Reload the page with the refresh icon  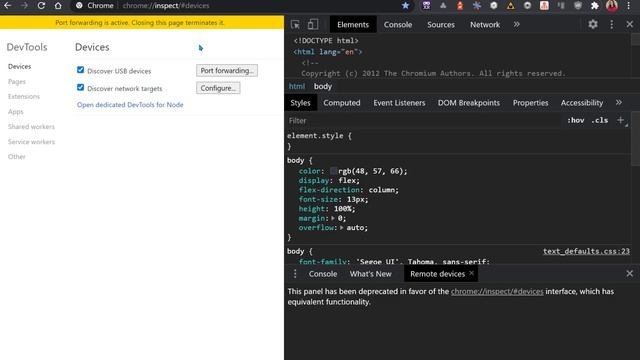(x=41, y=6)
